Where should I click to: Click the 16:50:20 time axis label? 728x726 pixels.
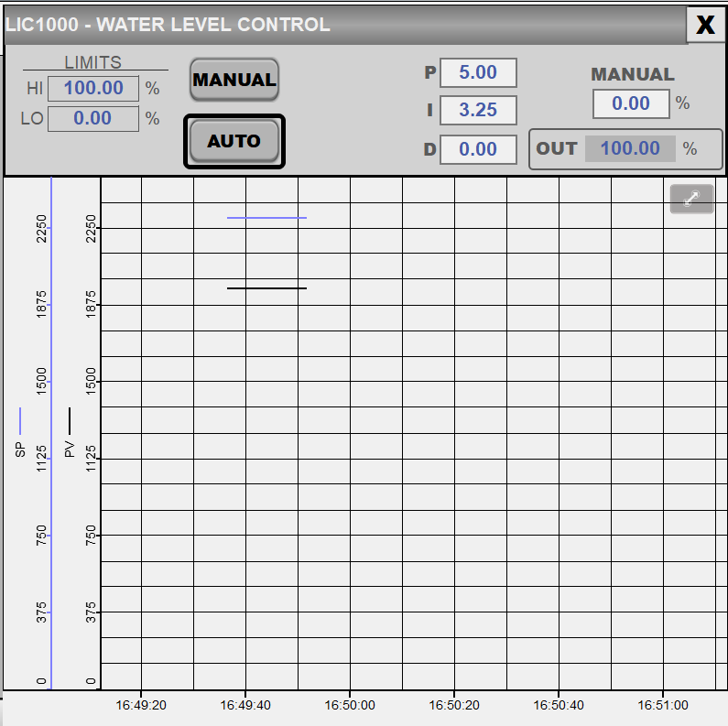(454, 705)
